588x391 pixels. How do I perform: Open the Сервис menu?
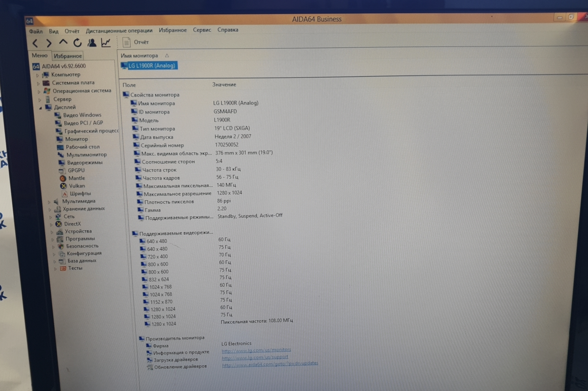pos(202,30)
